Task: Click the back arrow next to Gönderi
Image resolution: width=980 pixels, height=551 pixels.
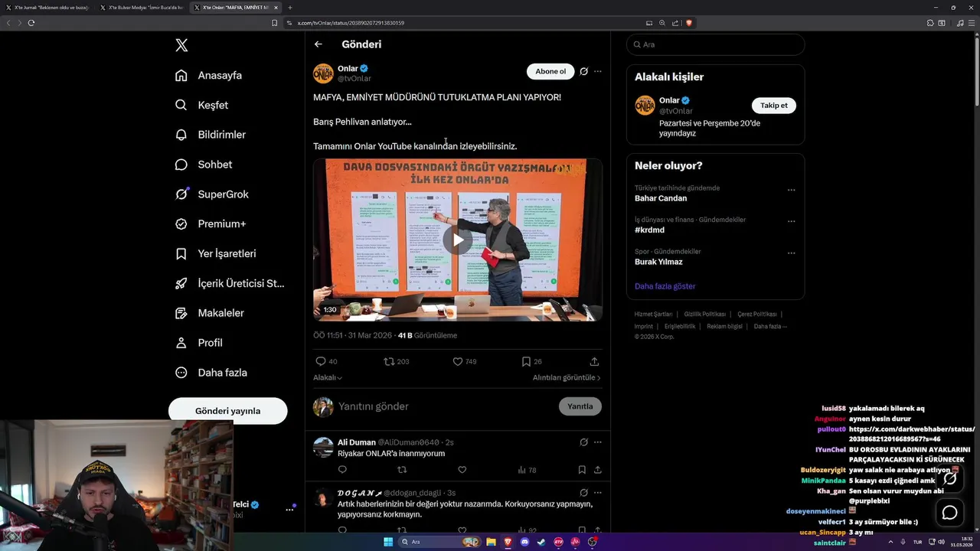Action: 318,44
